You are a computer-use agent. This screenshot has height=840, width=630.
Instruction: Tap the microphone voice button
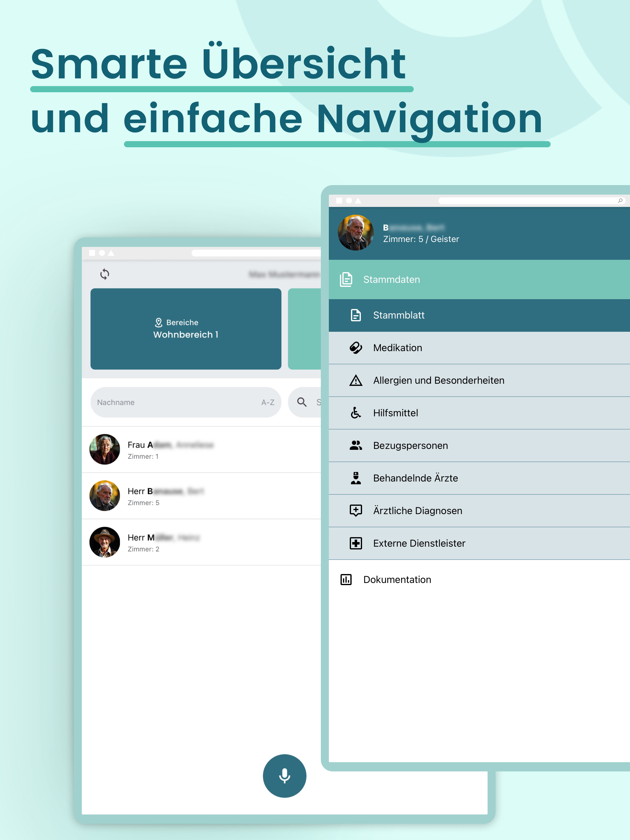(x=285, y=776)
